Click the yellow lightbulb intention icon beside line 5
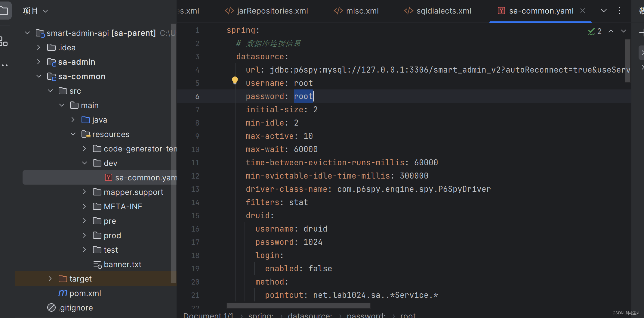The image size is (644, 318). [235, 81]
